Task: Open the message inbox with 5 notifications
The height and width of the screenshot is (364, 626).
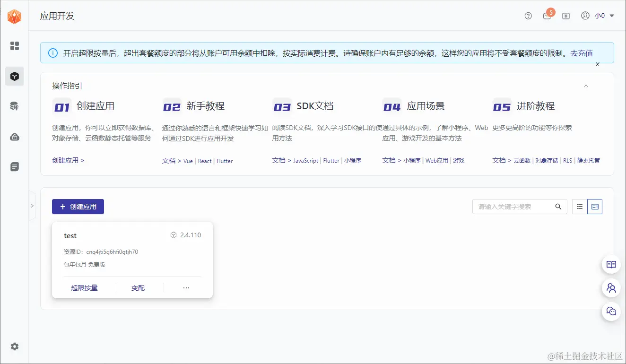Action: 547,16
